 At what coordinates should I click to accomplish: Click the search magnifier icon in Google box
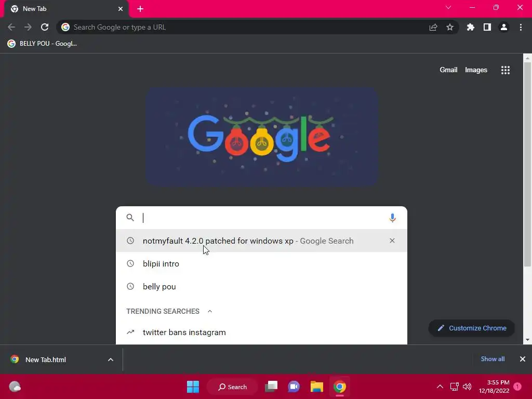[x=130, y=218]
